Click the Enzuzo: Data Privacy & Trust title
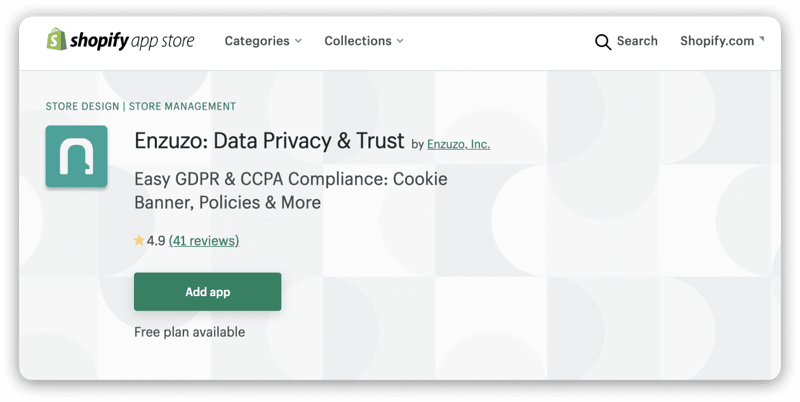This screenshot has height=402, width=800. tap(269, 141)
